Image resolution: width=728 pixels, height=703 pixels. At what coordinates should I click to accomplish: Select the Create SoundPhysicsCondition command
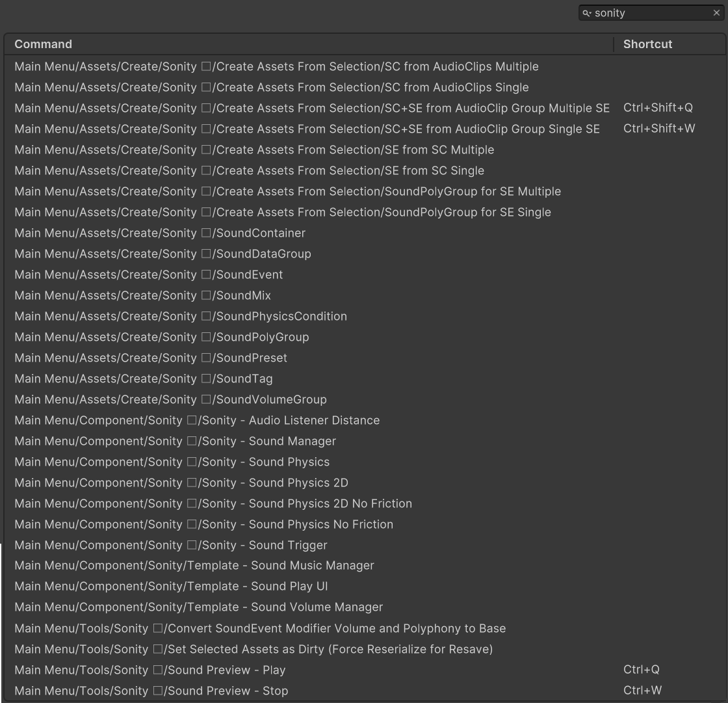pyautogui.click(x=364, y=317)
